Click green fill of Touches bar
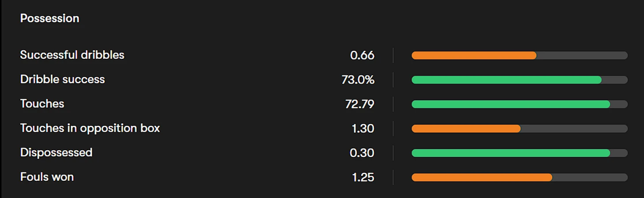 pyautogui.click(x=511, y=104)
